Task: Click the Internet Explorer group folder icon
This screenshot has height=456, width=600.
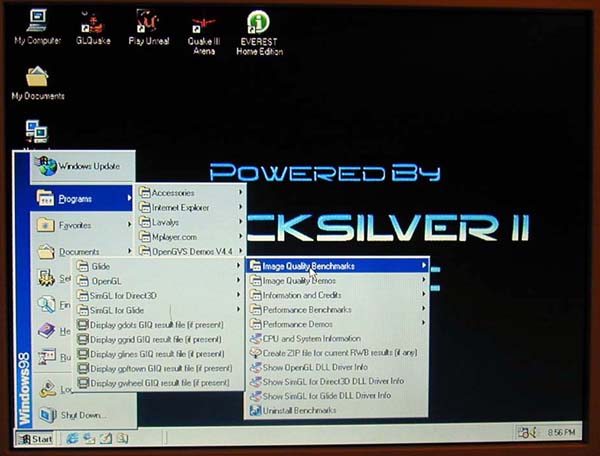Action: click(144, 207)
